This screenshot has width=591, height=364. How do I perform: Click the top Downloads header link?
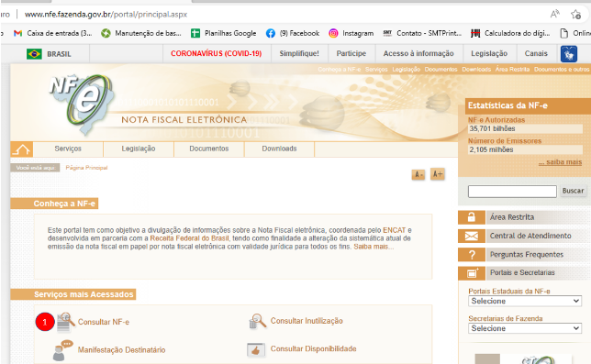click(x=476, y=70)
